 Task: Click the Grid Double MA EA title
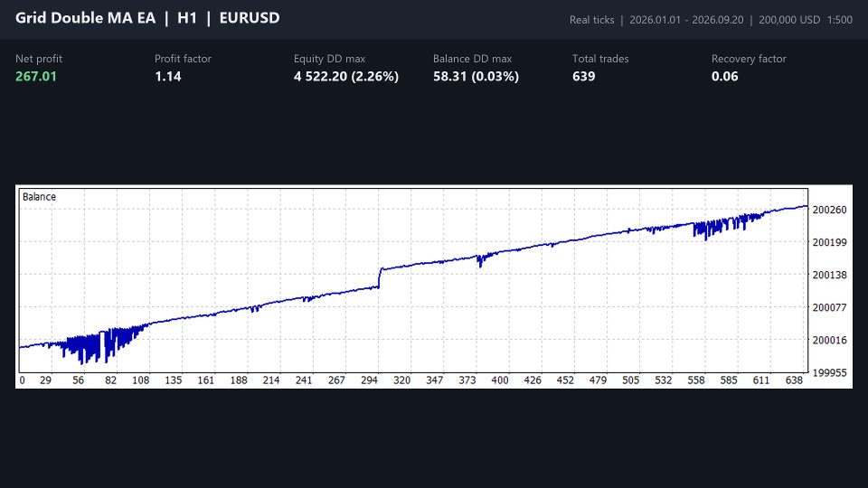[x=85, y=18]
